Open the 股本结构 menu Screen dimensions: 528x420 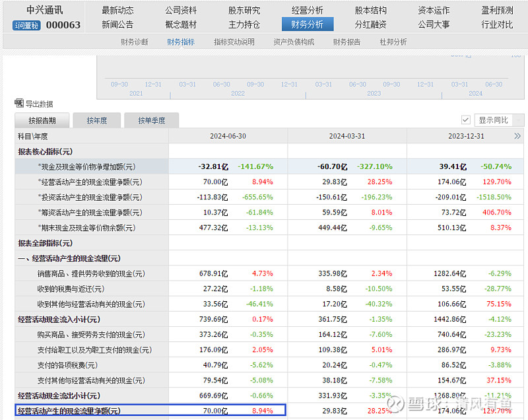pos(370,11)
